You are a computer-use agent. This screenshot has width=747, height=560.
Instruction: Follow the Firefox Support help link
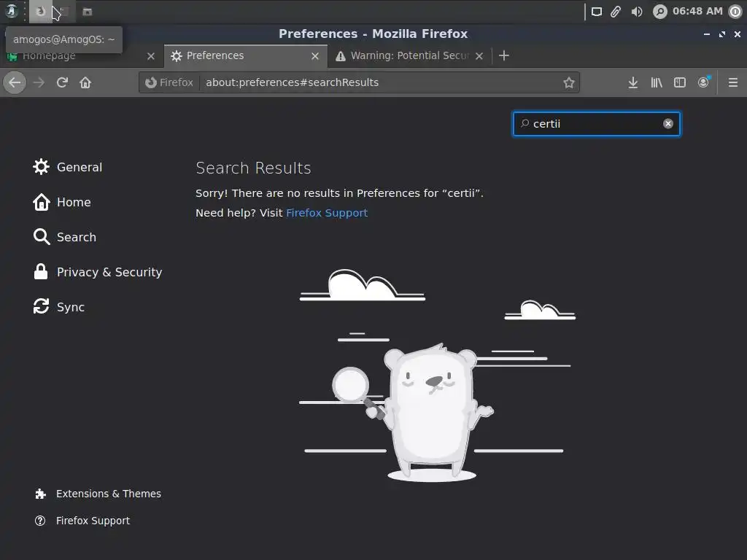[x=327, y=213]
